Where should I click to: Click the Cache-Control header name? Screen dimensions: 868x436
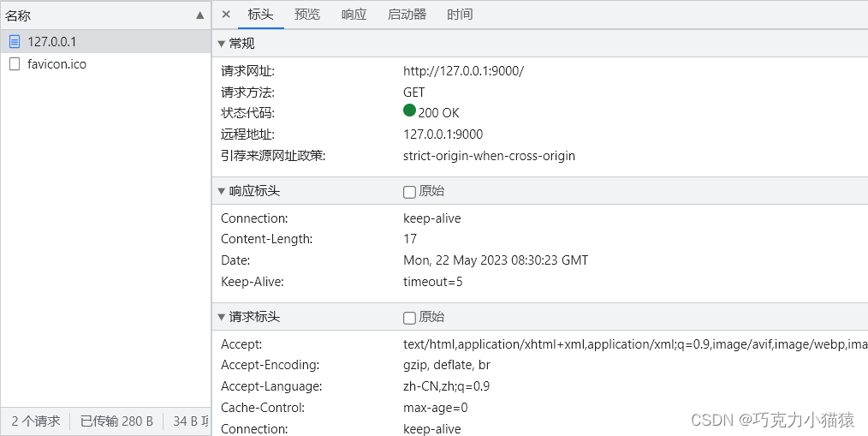[263, 408]
